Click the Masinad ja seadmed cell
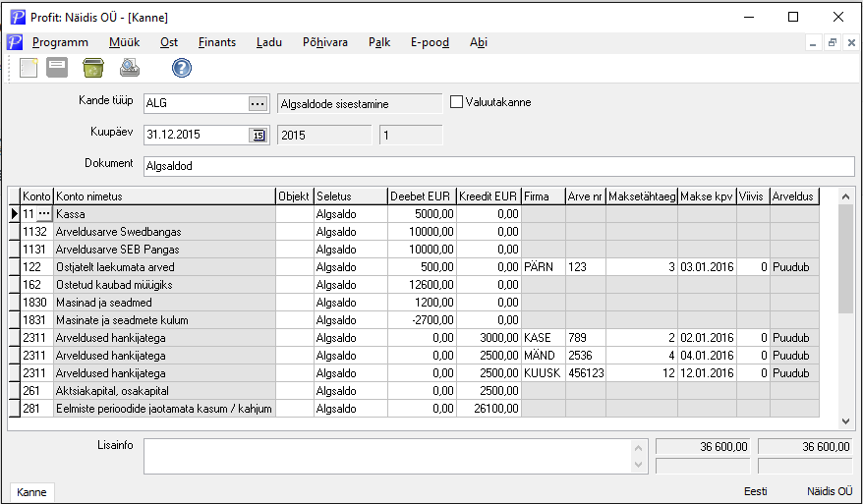Image resolution: width=863 pixels, height=504 pixels. pos(164,302)
